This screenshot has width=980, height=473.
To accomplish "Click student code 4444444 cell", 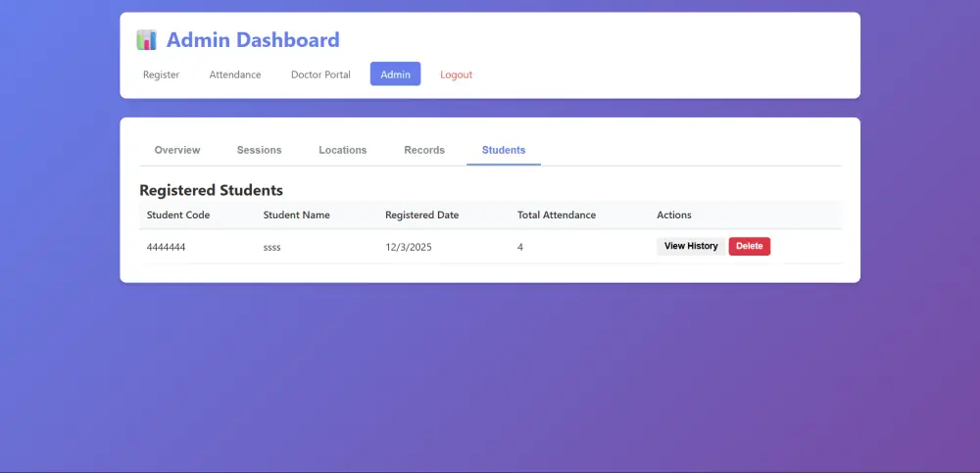I will coord(167,248).
